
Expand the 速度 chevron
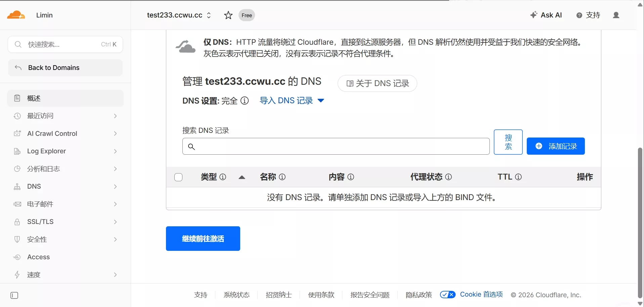coord(115,275)
